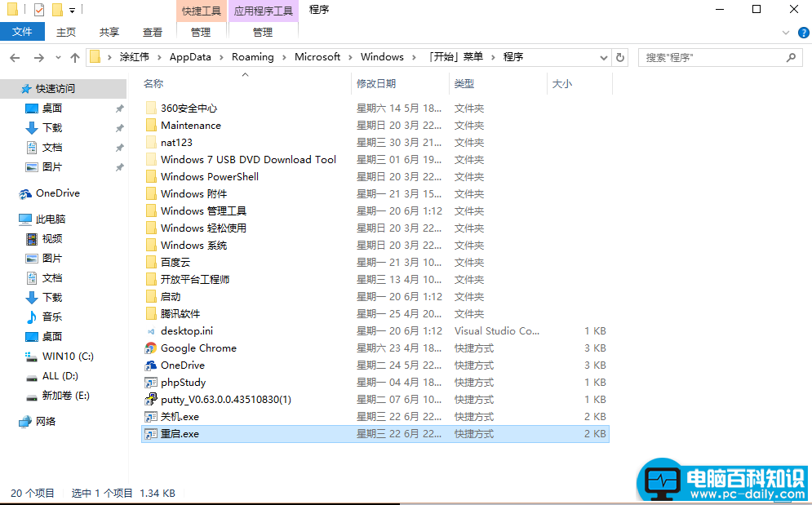The image size is (812, 505).
Task: Open 管理 tab under 快捷工具
Action: 201,32
